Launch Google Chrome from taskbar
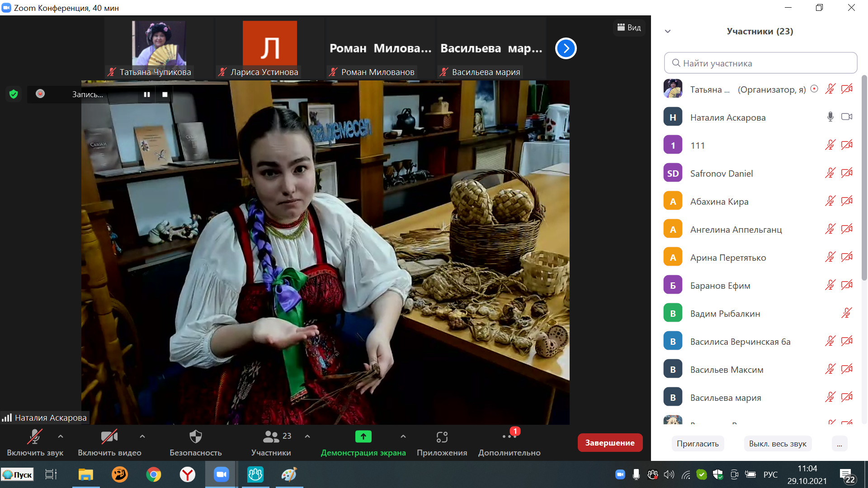Image resolution: width=868 pixels, height=488 pixels. click(x=153, y=474)
